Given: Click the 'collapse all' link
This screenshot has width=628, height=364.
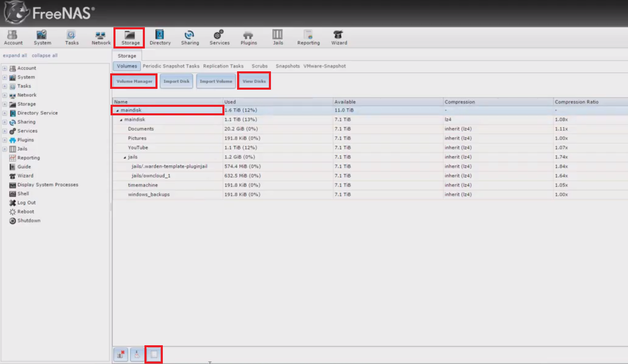Looking at the screenshot, I should tap(44, 55).
